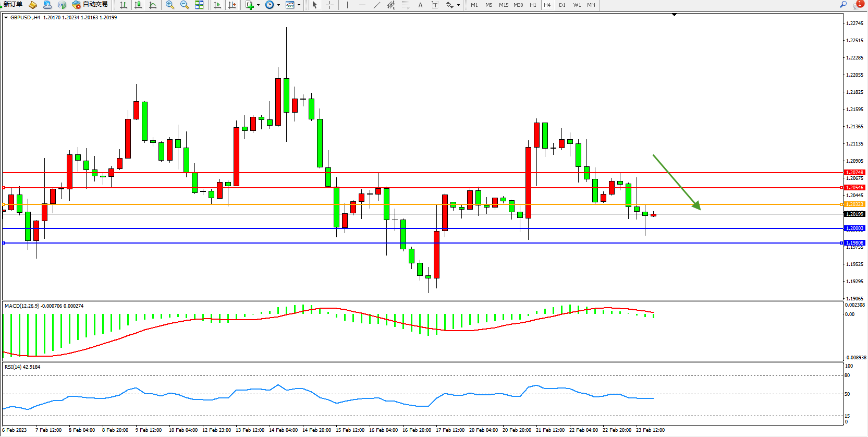Image resolution: width=868 pixels, height=437 pixels.
Task: Zoom out on the chart
Action: coord(185,5)
